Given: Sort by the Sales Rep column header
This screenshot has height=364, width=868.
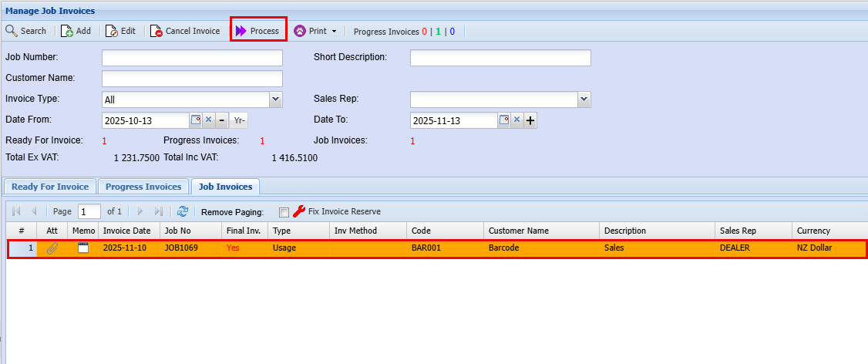Looking at the screenshot, I should [753, 231].
